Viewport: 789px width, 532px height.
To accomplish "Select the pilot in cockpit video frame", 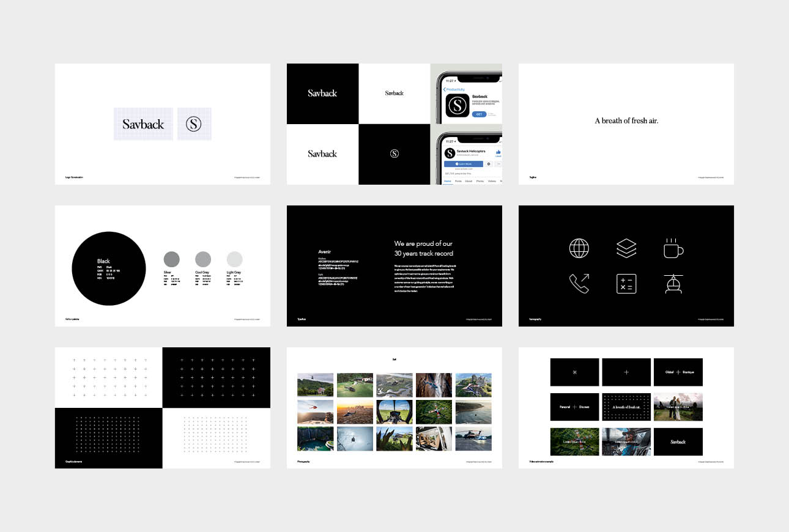I will point(626,441).
